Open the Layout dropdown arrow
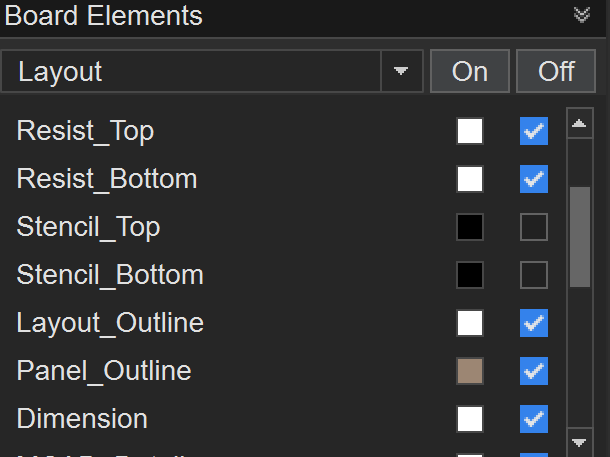This screenshot has width=610, height=457. [401, 71]
